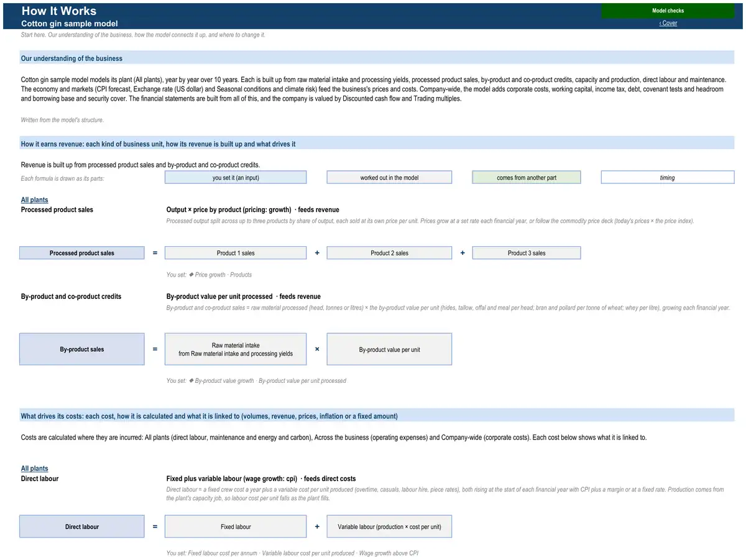Follow the All plants link above Processed product sales
Screen dimensions: 746x560
point(34,200)
